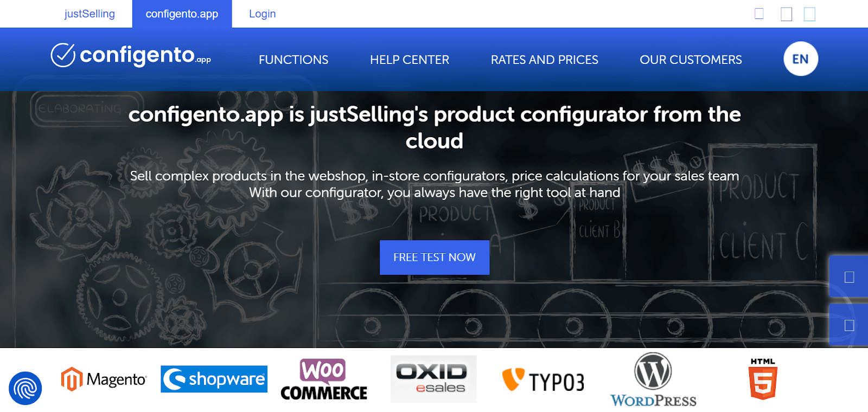Choose the HTML5 logo
868x412 pixels.
763,379
